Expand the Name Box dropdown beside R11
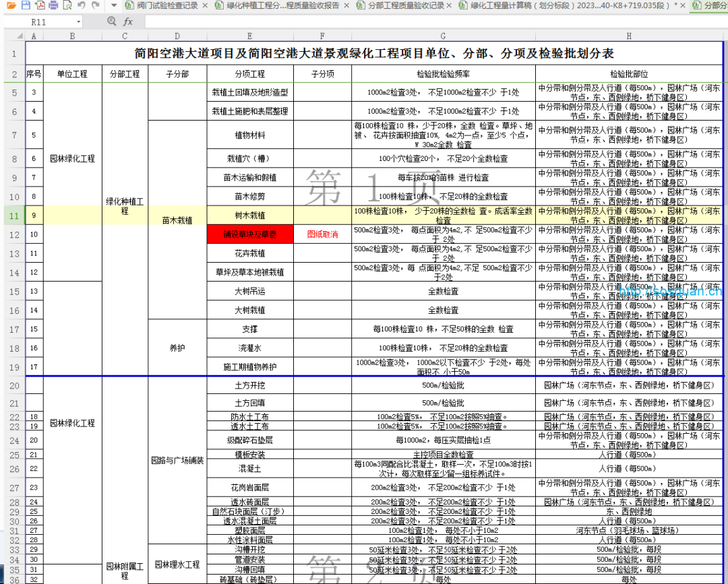This screenshot has height=584, width=728. coord(78,22)
